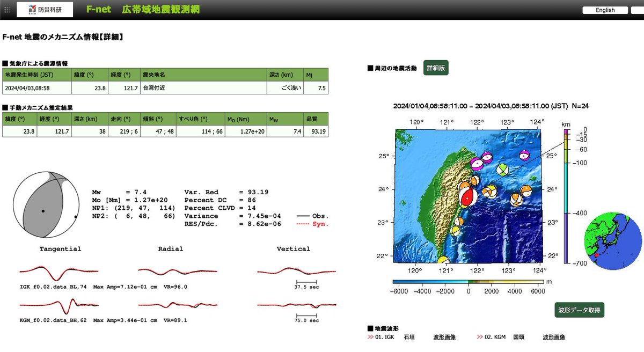
Task: Click the quality cell 93.19 in the table
Action: tap(316, 131)
